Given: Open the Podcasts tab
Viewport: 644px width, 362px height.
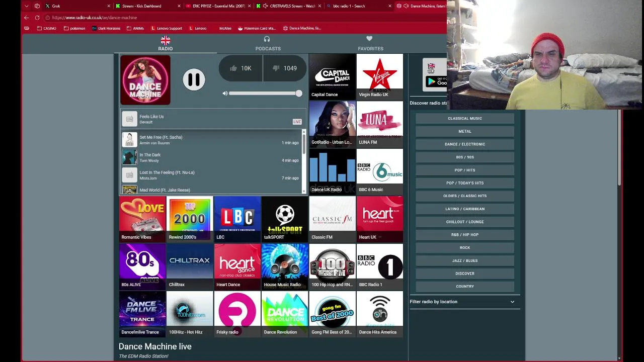Looking at the screenshot, I should click(268, 44).
